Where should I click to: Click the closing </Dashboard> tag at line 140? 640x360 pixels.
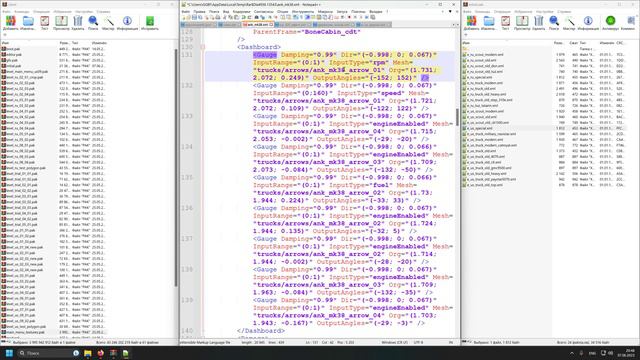click(x=261, y=331)
